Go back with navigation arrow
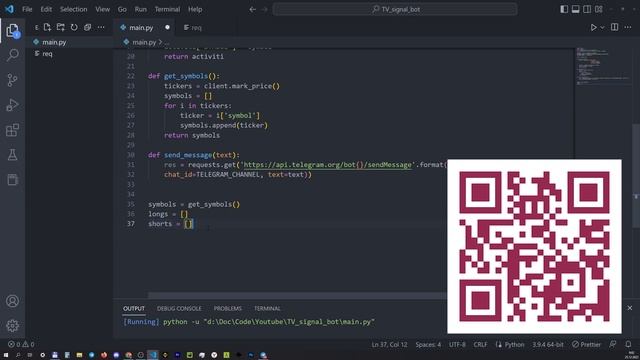This screenshot has width=640, height=360. [x=253, y=9]
